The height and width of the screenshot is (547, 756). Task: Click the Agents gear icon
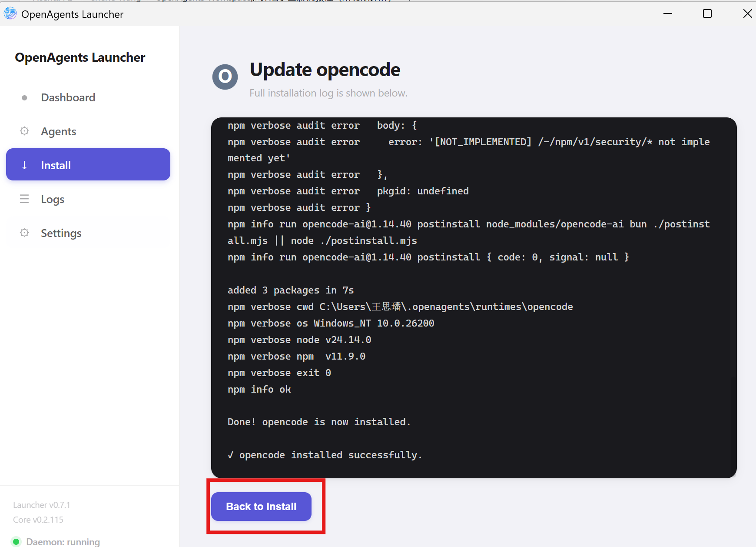click(24, 131)
